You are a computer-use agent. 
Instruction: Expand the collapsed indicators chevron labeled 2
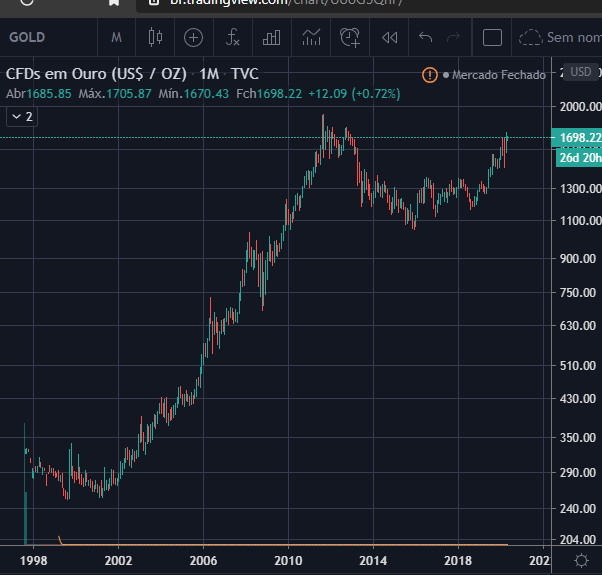pos(22,117)
